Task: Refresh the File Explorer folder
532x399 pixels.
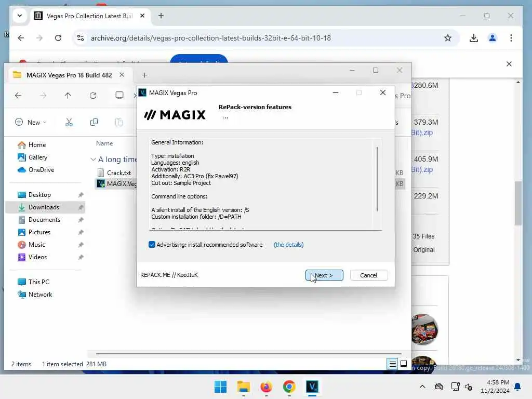Action: (93, 96)
